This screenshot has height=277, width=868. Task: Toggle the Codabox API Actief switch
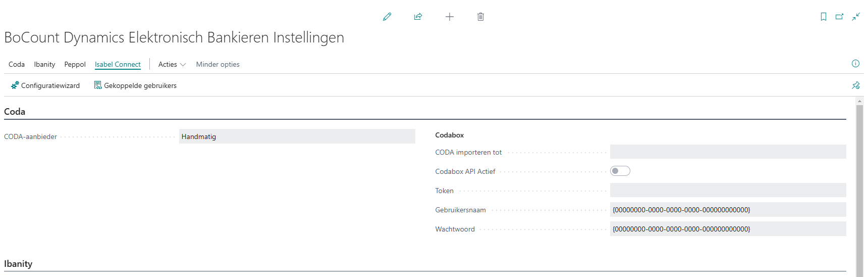(620, 171)
